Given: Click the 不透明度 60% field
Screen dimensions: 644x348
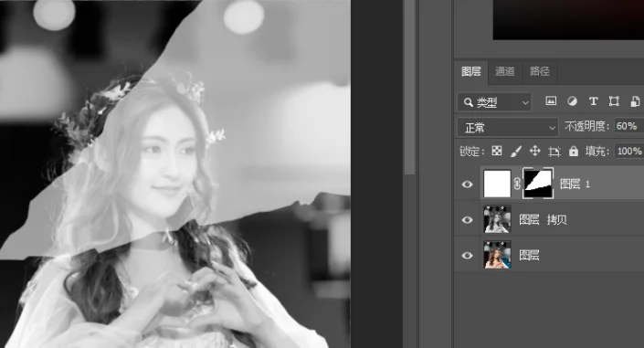Looking at the screenshot, I should coord(628,126).
